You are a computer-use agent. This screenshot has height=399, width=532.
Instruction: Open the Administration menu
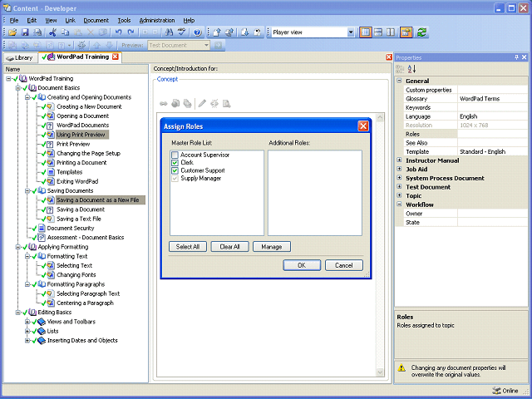[156, 20]
